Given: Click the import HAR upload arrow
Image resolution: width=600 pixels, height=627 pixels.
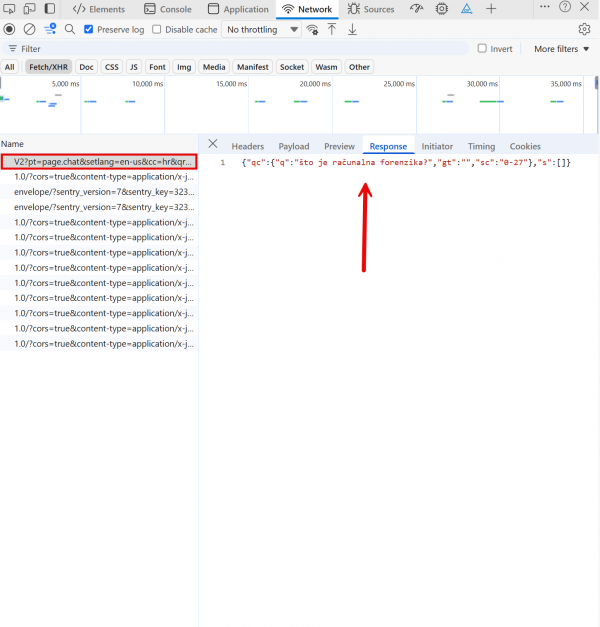Looking at the screenshot, I should (x=332, y=29).
